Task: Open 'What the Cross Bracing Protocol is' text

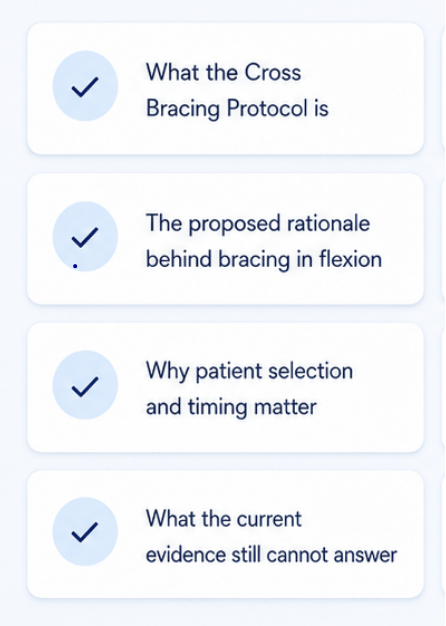Action: pos(237,91)
